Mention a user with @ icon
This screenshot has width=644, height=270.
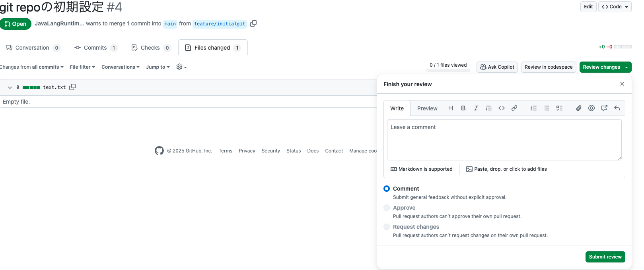[x=591, y=108]
